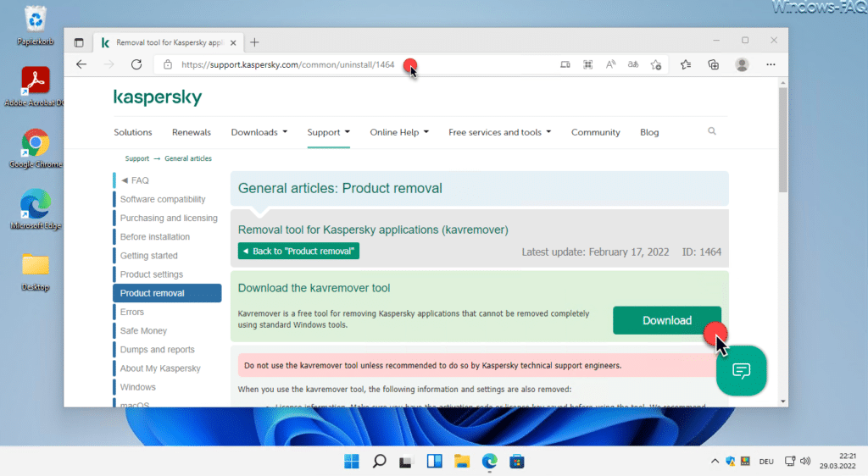Screen dimensions: 868x476
Task: Open Safe Money sidebar item
Action: 143,330
